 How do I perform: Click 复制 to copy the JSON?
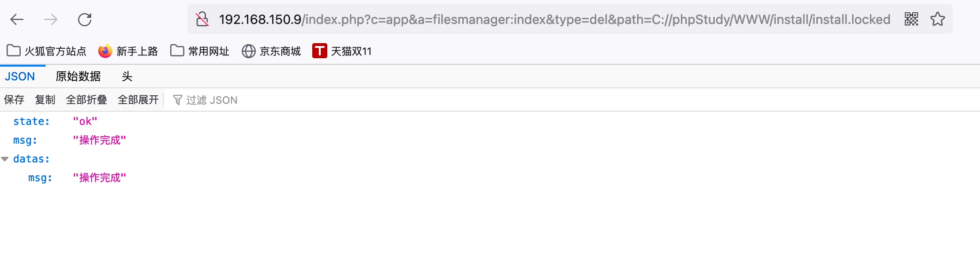tap(45, 100)
